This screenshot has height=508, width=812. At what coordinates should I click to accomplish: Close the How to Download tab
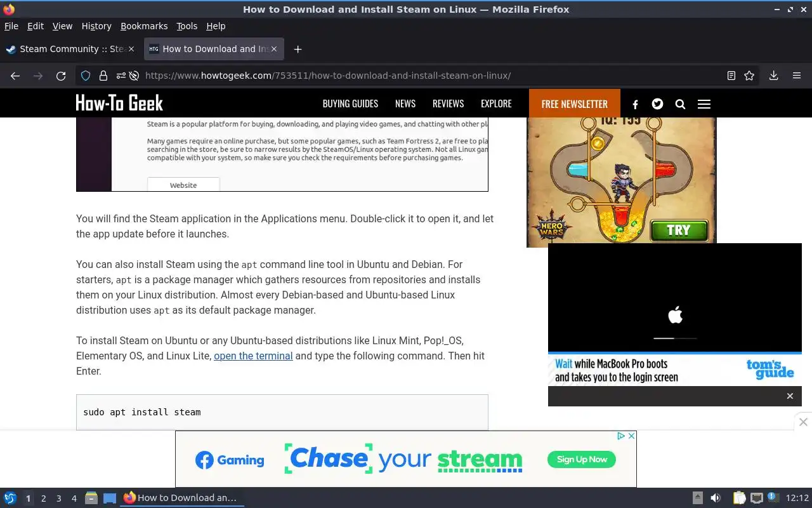coord(274,49)
